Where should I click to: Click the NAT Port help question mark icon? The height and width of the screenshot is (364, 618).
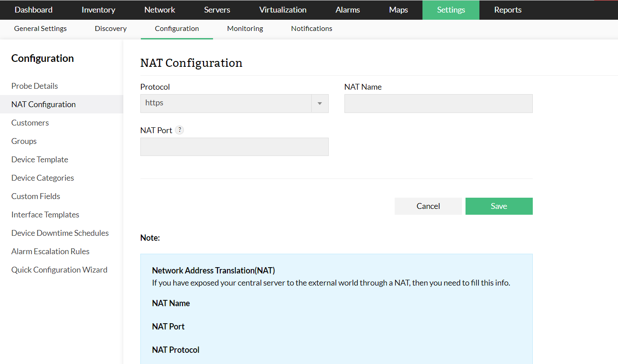(x=179, y=130)
